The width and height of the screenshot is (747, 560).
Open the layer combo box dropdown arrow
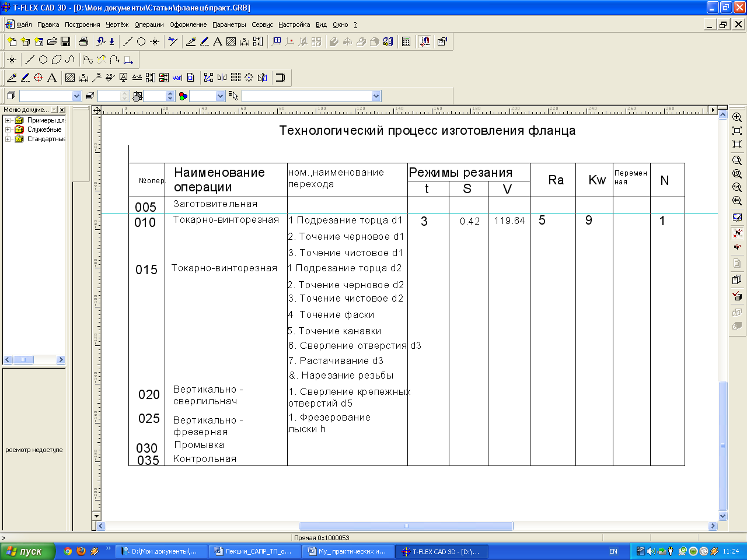[76, 96]
